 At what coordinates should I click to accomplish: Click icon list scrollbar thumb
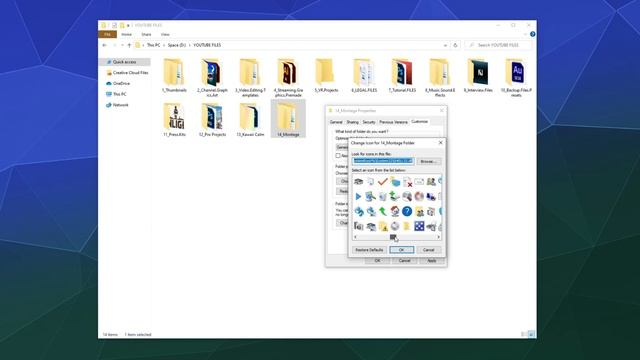[393, 237]
